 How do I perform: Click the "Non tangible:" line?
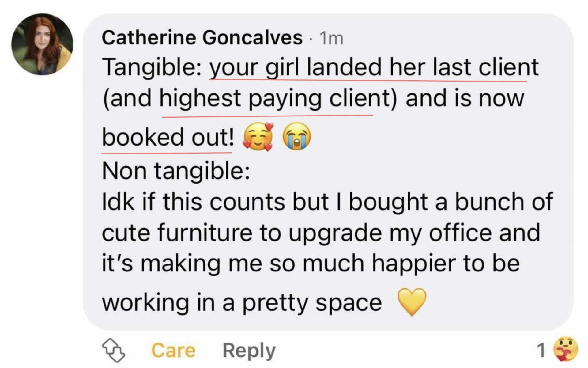[x=176, y=171]
